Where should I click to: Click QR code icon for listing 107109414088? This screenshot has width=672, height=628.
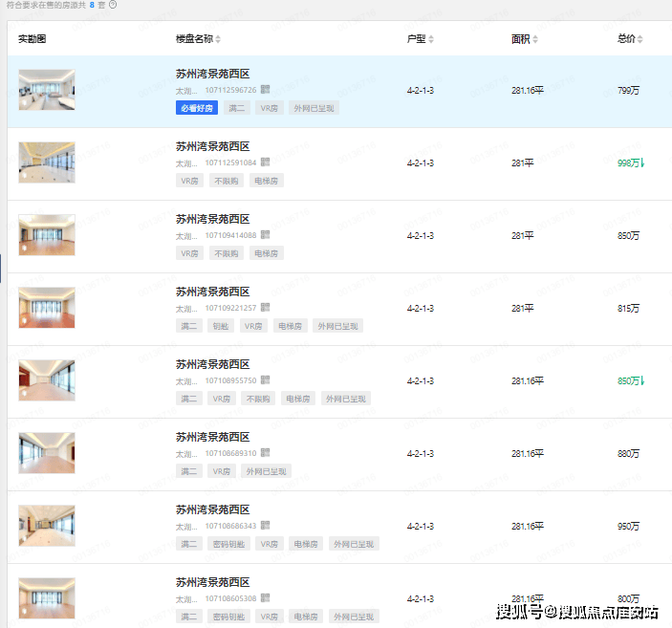[x=266, y=235]
